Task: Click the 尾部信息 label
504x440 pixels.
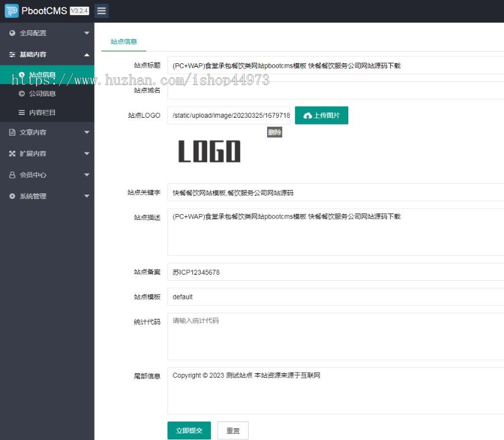Action: click(147, 376)
